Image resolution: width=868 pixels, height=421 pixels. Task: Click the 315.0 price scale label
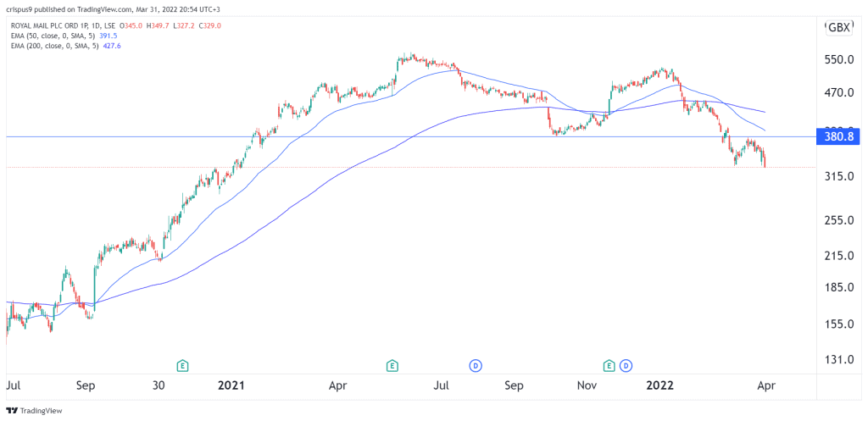[x=837, y=176]
